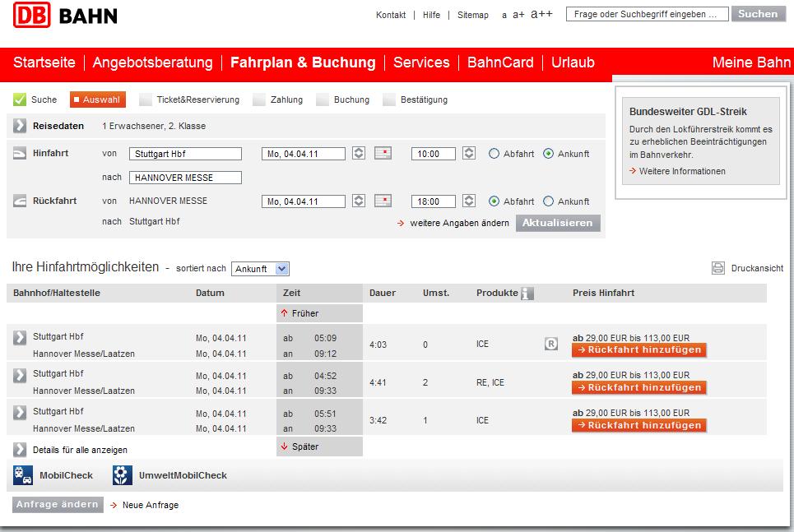The width and height of the screenshot is (794, 532).
Task: Expand the Reisedaten section
Action: tap(20, 126)
